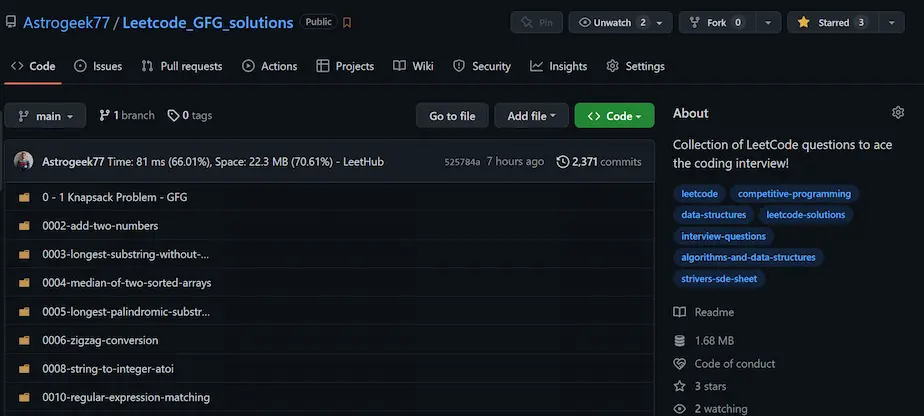Click folder icon of 0004-median-of-two-sorted-arrays
The image size is (924, 416).
pyautogui.click(x=24, y=283)
